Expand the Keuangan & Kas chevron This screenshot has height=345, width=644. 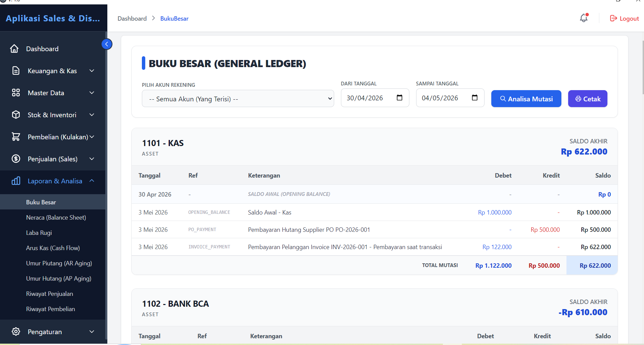click(x=92, y=70)
